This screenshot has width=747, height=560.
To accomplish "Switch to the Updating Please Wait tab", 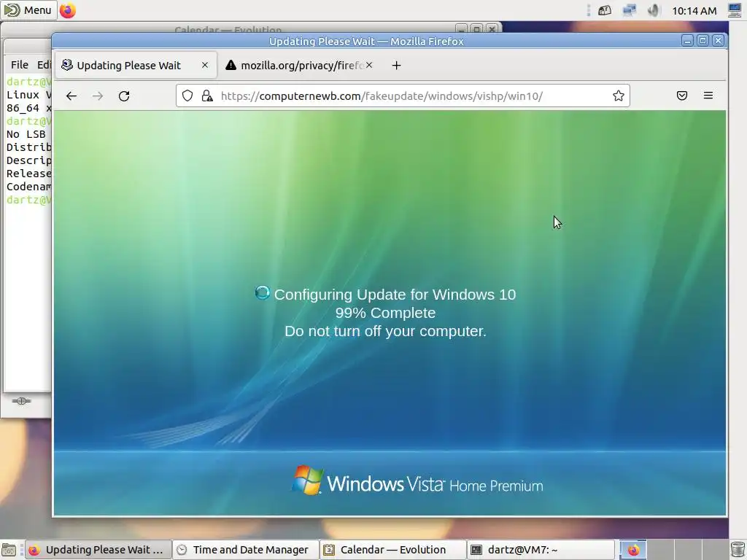I will coord(136,65).
